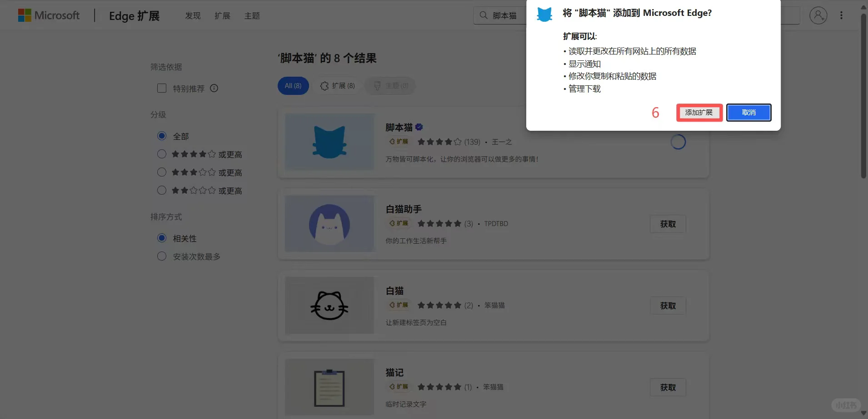Click the scrollbar down arrow

[863, 412]
